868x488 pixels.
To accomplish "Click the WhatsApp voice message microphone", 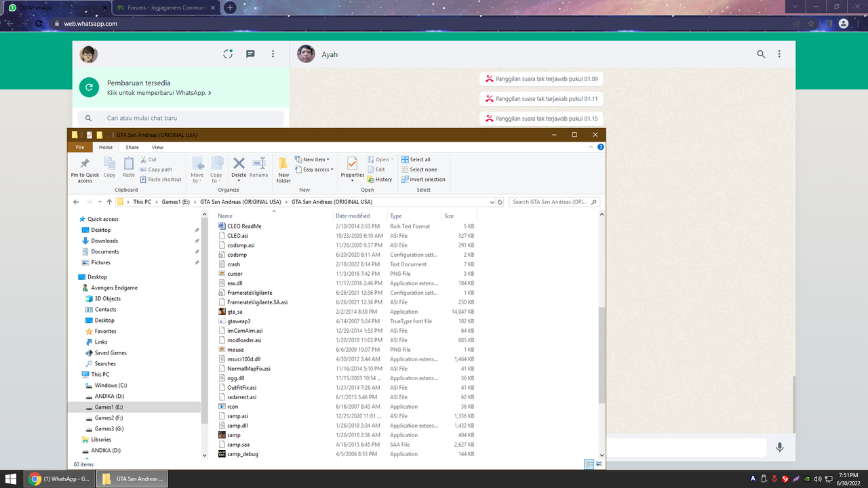I will [x=780, y=447].
